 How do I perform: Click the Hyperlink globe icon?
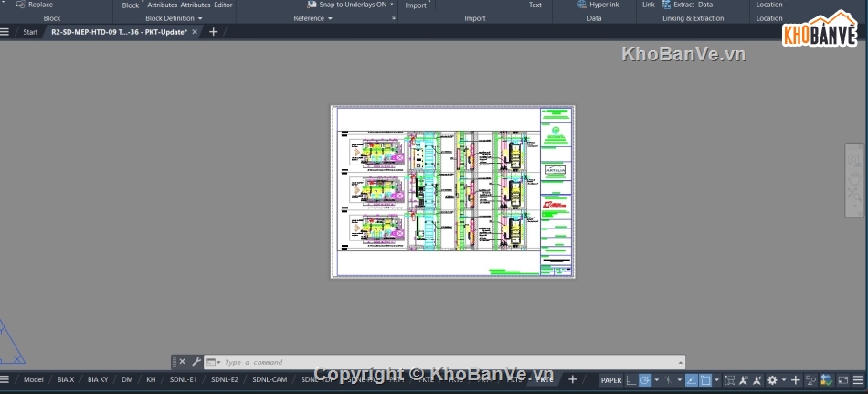pyautogui.click(x=582, y=5)
